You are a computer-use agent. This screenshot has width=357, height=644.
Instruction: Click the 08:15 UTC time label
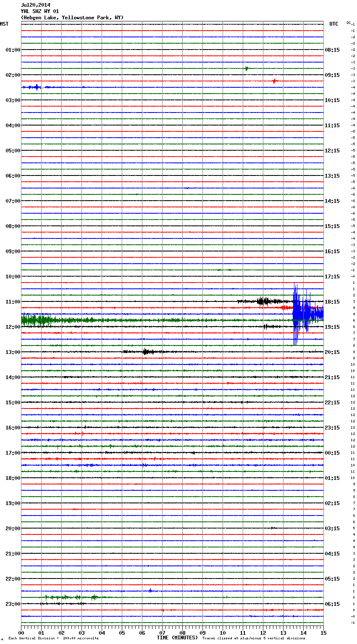tap(332, 50)
